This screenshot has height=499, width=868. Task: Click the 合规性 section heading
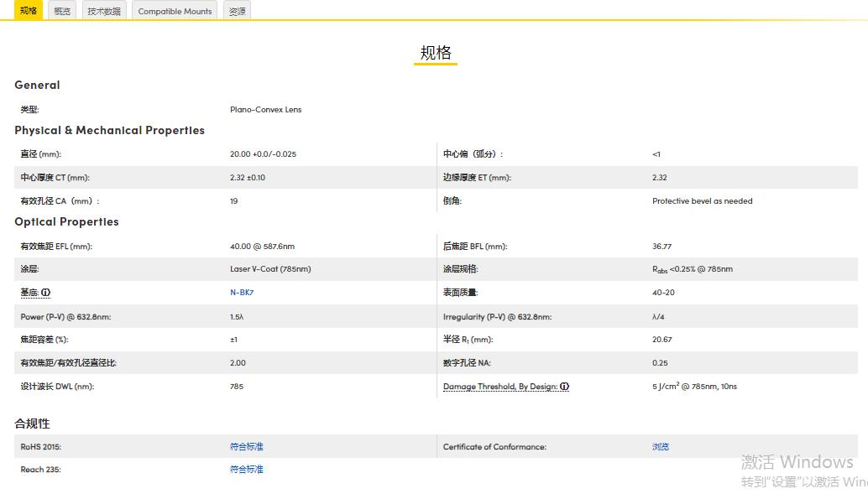click(x=32, y=424)
